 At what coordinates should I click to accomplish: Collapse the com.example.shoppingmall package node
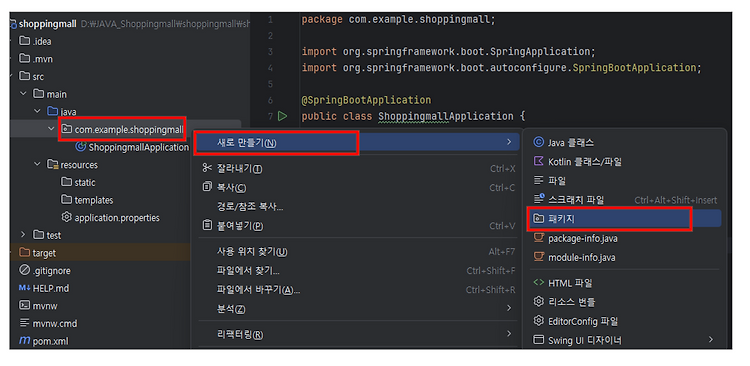tap(52, 130)
